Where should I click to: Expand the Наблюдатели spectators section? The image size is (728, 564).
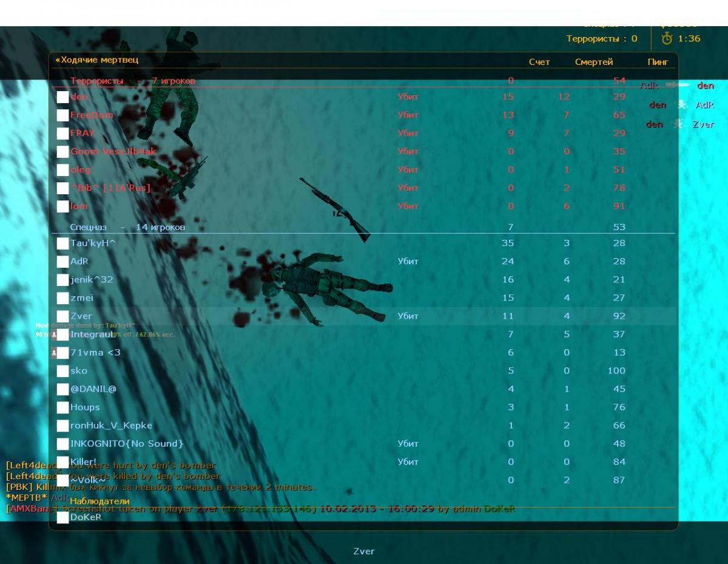point(99,501)
